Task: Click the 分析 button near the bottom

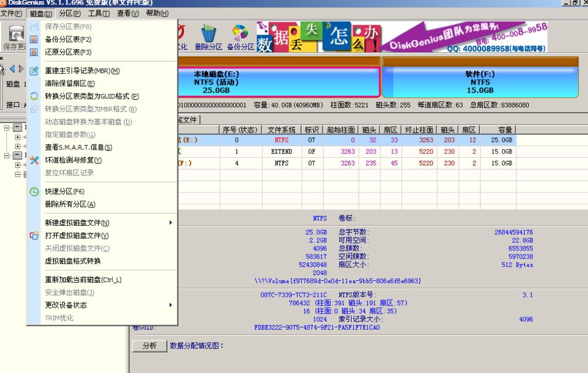Action: 148,346
